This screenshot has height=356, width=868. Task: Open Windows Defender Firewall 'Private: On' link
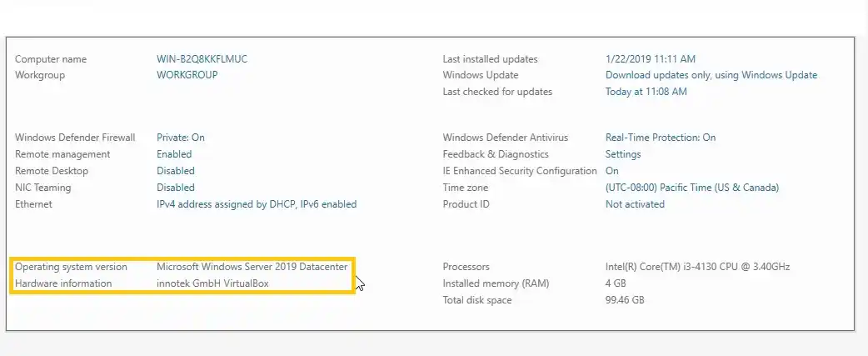[181, 138]
